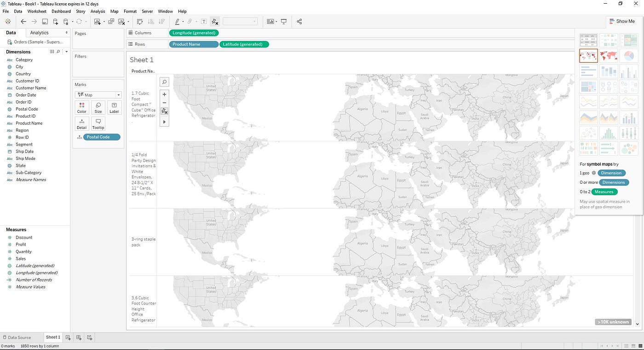
Task: Click the Pause Auto Updates icon
Action: (x=66, y=21)
